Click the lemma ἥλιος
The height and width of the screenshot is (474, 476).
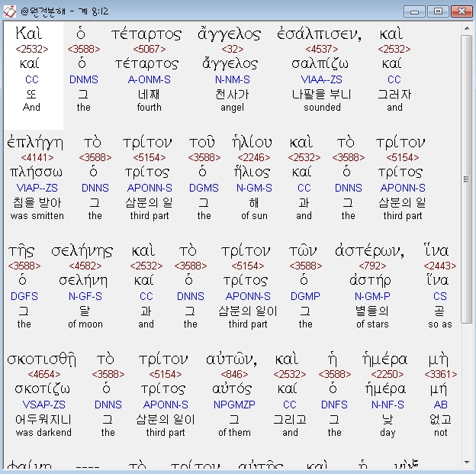tap(252, 173)
